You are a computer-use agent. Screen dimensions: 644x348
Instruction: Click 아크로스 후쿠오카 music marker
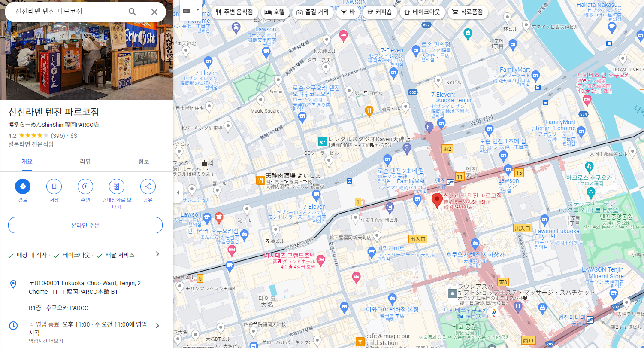tap(590, 166)
